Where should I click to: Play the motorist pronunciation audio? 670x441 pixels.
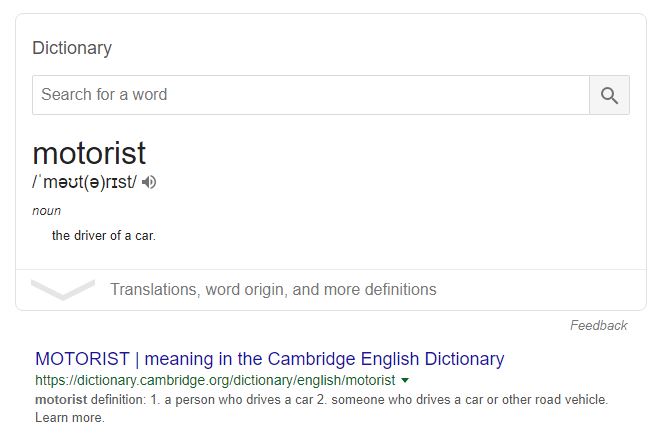coord(150,182)
